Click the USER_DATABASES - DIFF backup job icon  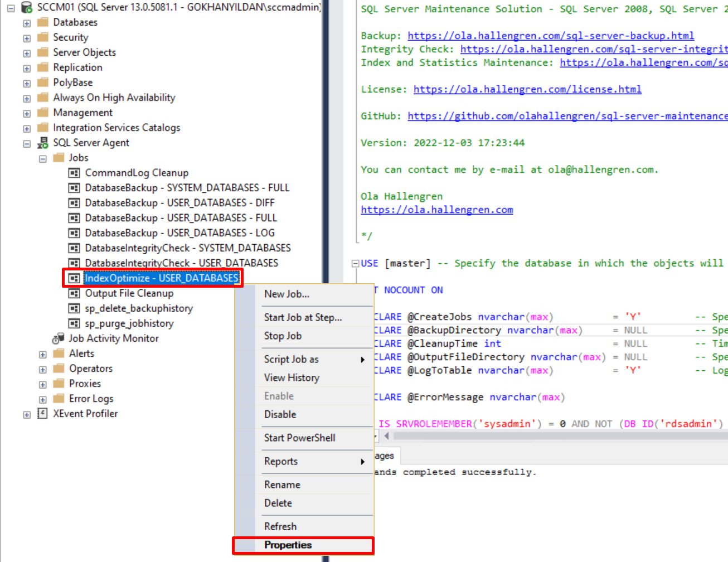click(x=74, y=203)
